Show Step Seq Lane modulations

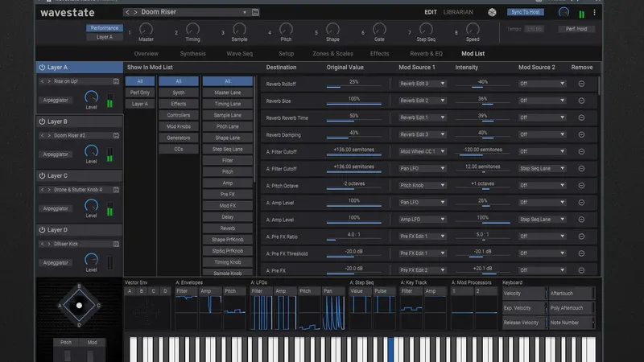coord(228,149)
